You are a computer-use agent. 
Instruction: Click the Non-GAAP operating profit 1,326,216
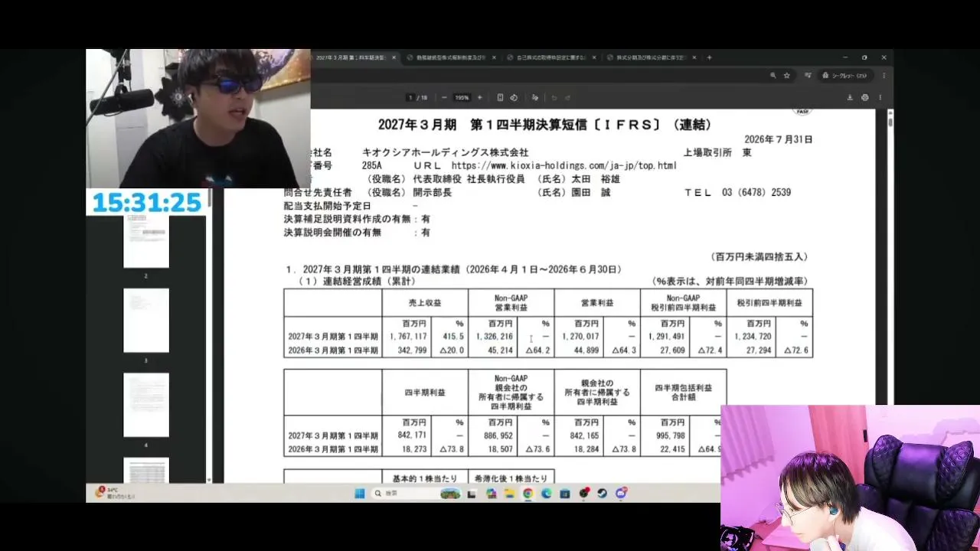point(495,336)
